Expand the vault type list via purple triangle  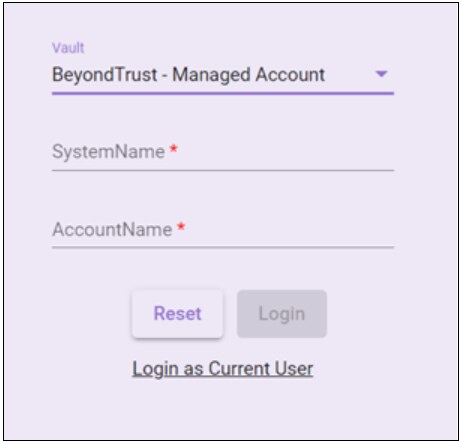pyautogui.click(x=381, y=74)
